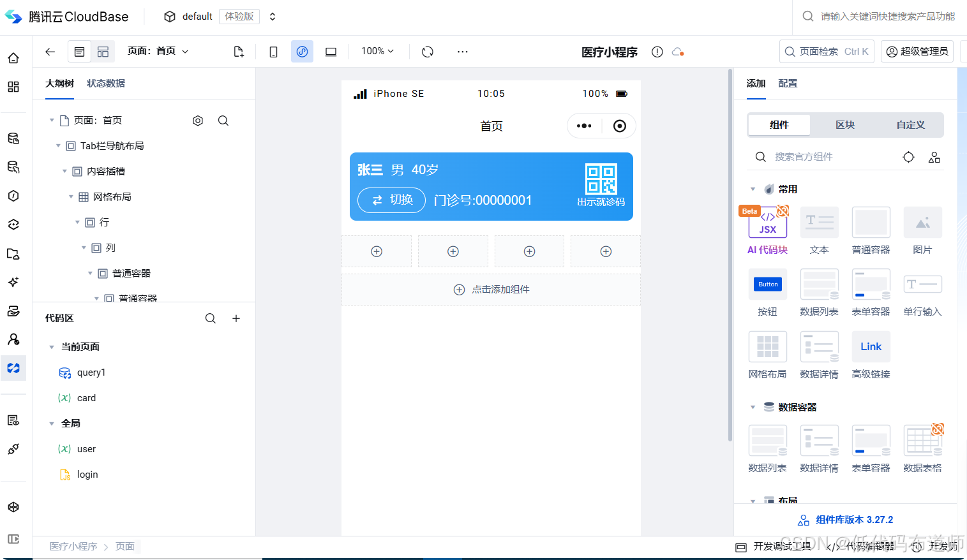Collapse the Tab栏导航布局 tree node
This screenshot has height=560, width=967.
pos(58,145)
